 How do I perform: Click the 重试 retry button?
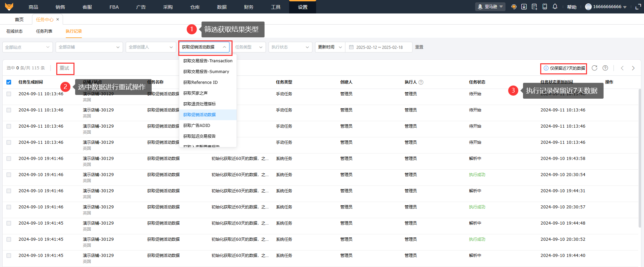point(64,68)
